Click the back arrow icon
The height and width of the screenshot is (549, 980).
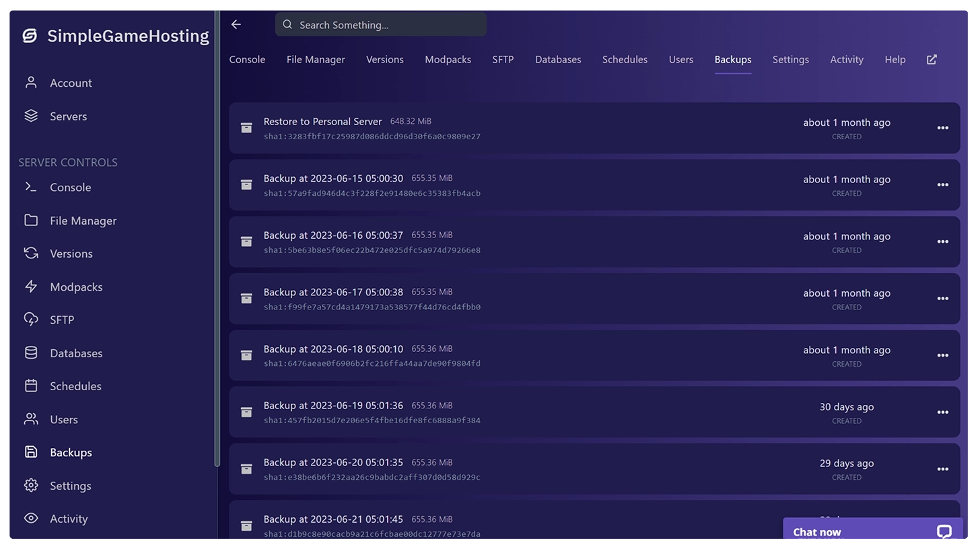236,24
